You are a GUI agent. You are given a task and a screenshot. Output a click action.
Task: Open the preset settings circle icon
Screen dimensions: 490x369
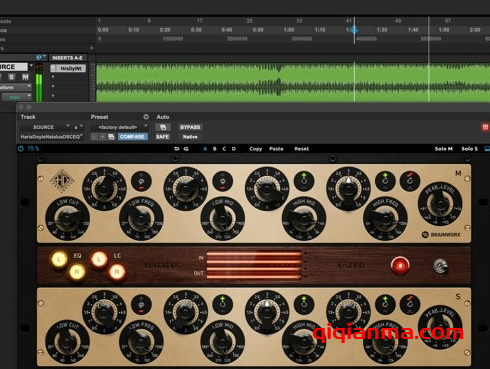coord(146,117)
